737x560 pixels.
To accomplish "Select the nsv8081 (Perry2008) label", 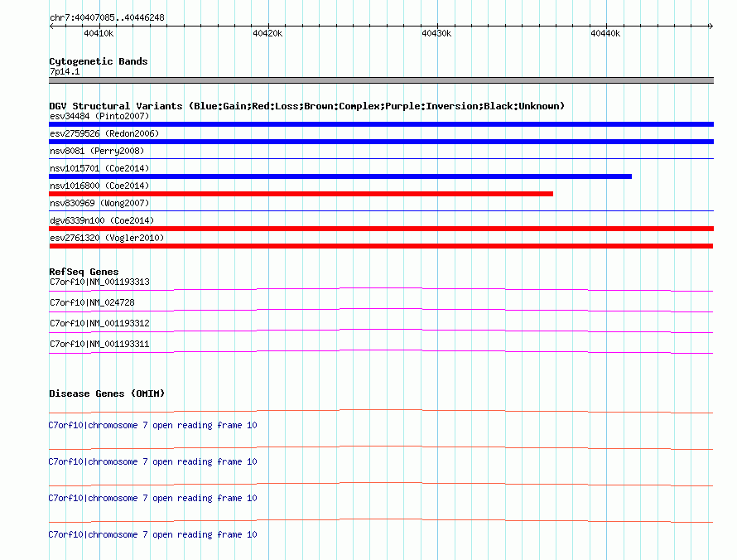I will (x=97, y=151).
